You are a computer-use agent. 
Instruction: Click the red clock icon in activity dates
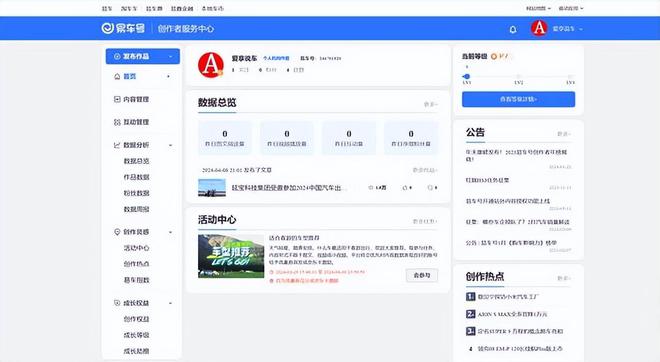[x=271, y=272]
